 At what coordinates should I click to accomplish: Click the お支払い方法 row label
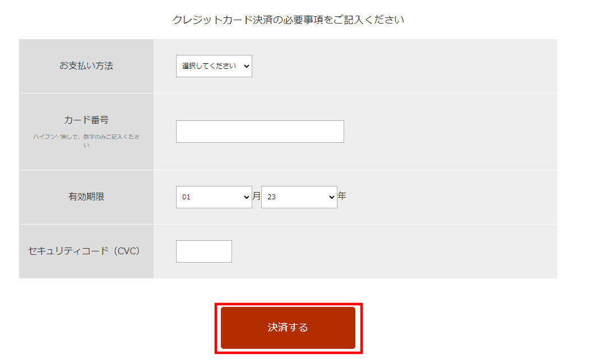(86, 66)
